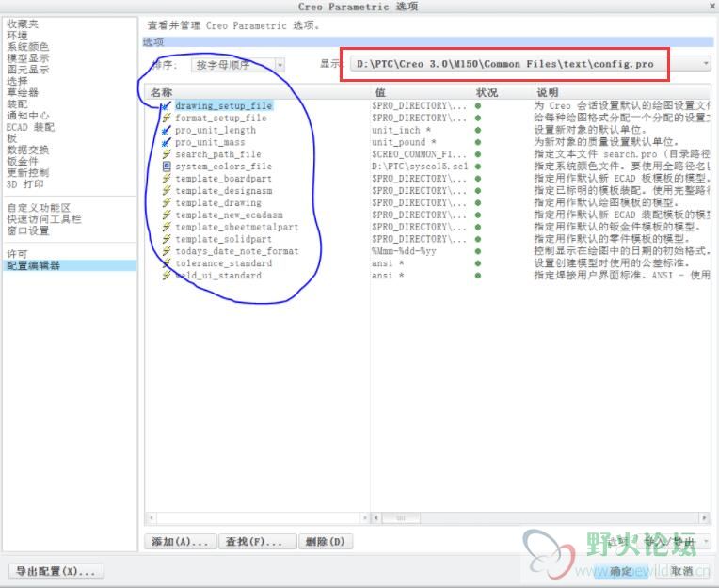Click the icon beside drawing_setup_file
Viewport: 719px width, 588px height.
point(166,106)
